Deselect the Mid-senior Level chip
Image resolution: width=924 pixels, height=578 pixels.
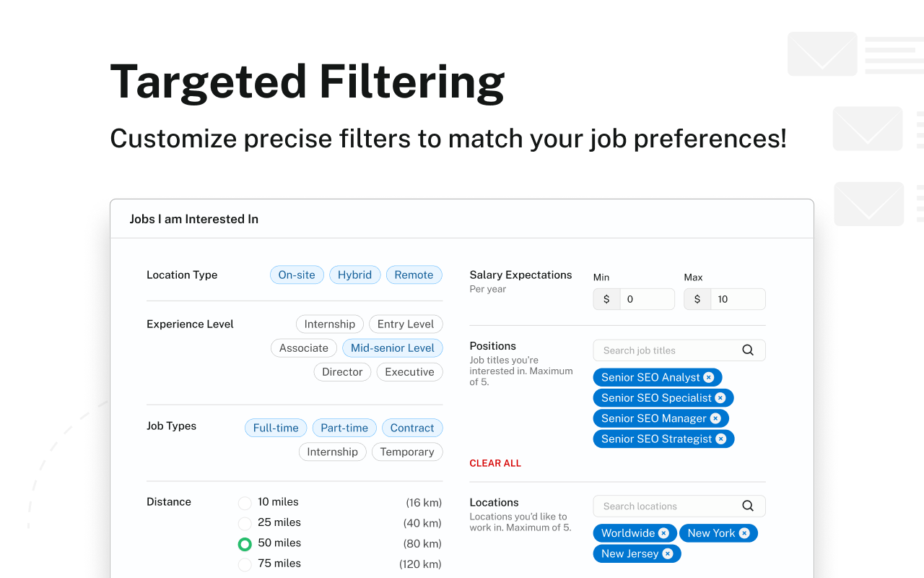393,348
